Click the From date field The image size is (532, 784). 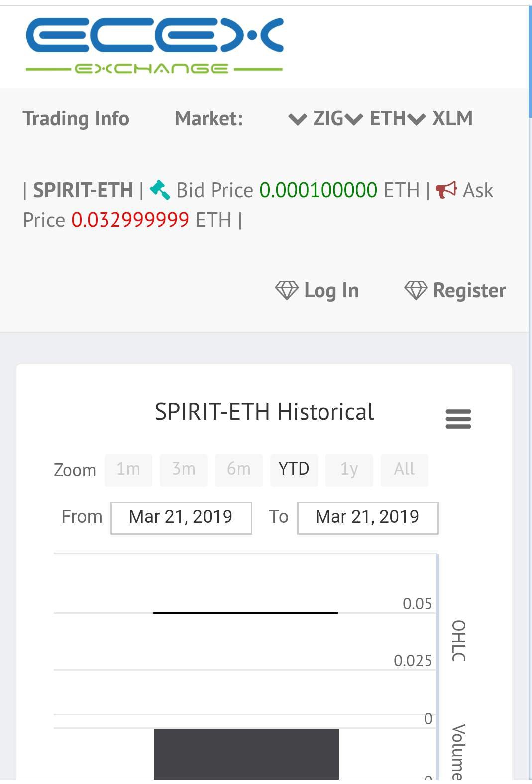point(181,518)
